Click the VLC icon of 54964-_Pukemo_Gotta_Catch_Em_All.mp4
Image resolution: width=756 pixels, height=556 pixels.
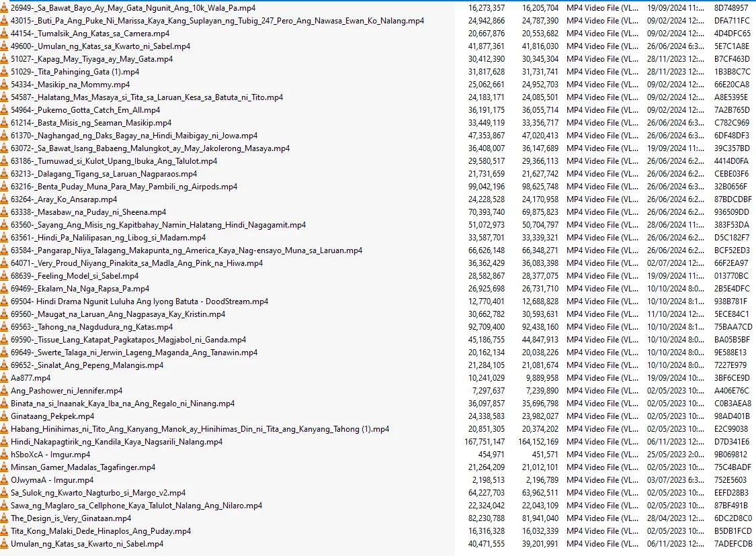click(4, 110)
